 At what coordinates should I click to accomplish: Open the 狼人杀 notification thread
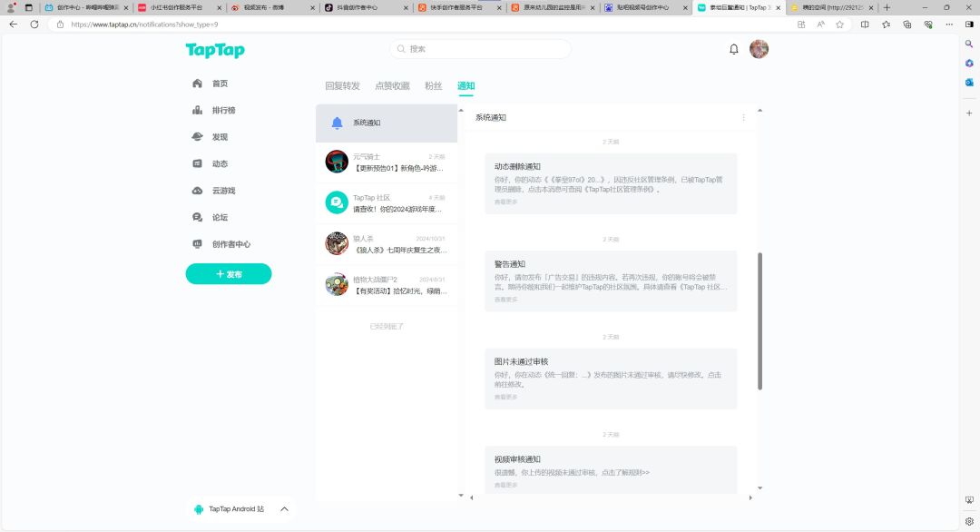pyautogui.click(x=387, y=244)
